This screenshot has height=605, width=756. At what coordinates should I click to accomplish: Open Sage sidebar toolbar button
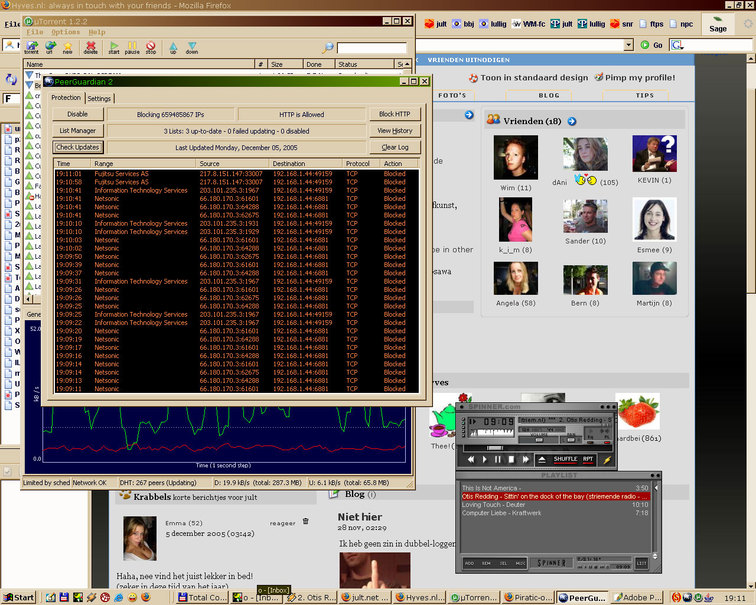[x=717, y=24]
